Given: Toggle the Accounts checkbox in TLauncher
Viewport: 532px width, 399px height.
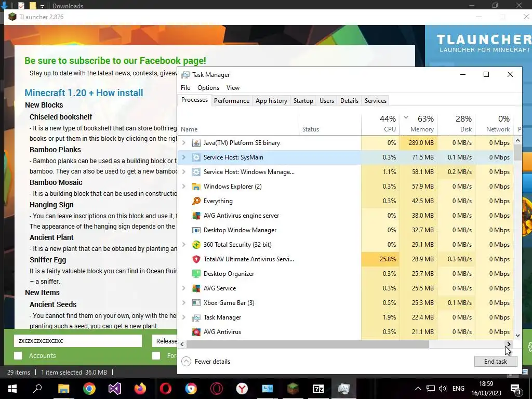Looking at the screenshot, I should coord(18,355).
